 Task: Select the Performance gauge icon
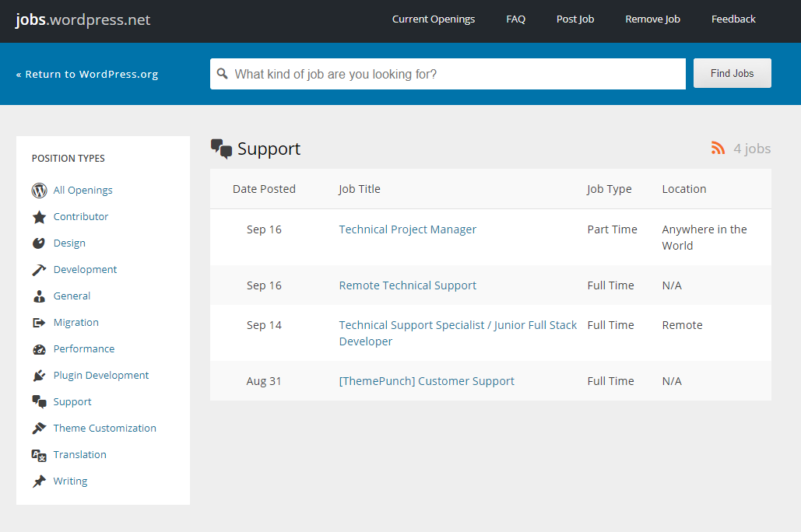[39, 349]
